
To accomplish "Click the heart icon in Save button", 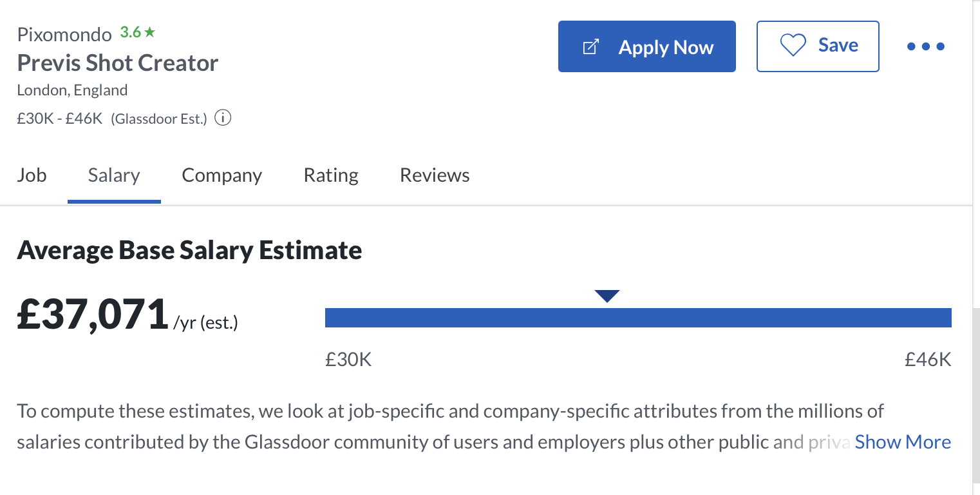I will (793, 45).
